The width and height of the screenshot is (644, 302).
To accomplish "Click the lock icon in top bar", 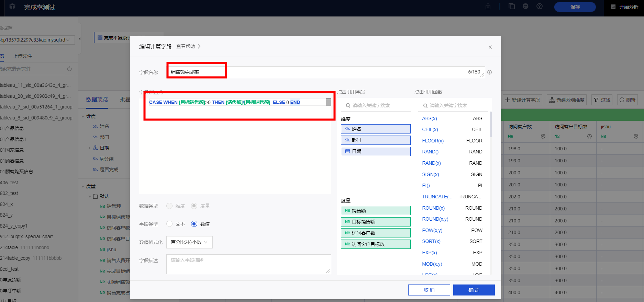I will (488, 7).
